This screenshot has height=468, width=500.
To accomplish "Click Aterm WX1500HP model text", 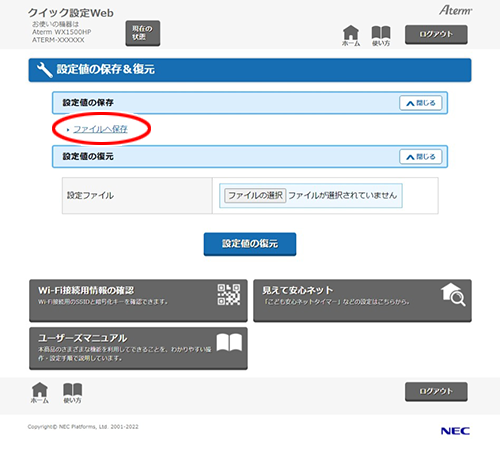I will click(x=62, y=32).
